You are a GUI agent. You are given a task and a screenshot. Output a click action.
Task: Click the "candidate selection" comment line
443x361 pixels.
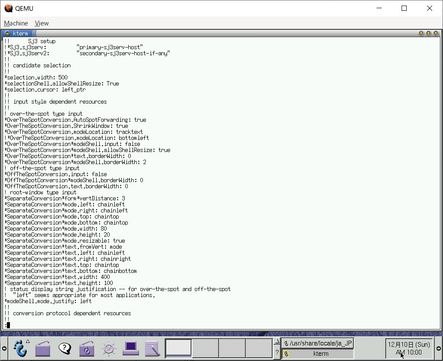[38, 65]
